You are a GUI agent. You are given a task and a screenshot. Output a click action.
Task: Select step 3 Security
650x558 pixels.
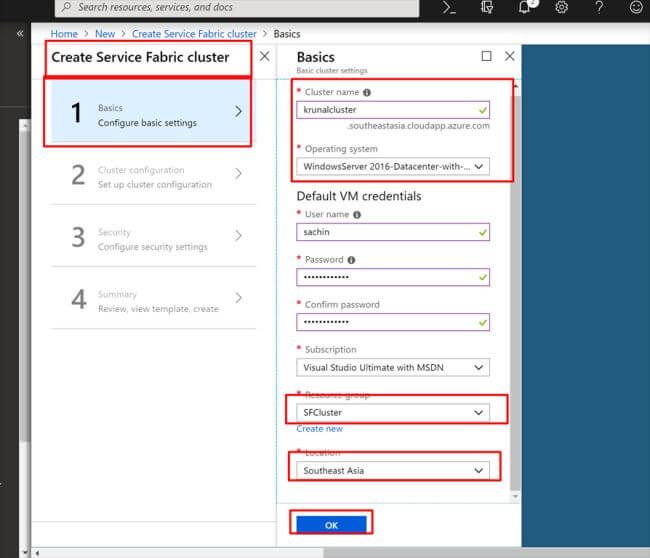(x=153, y=236)
